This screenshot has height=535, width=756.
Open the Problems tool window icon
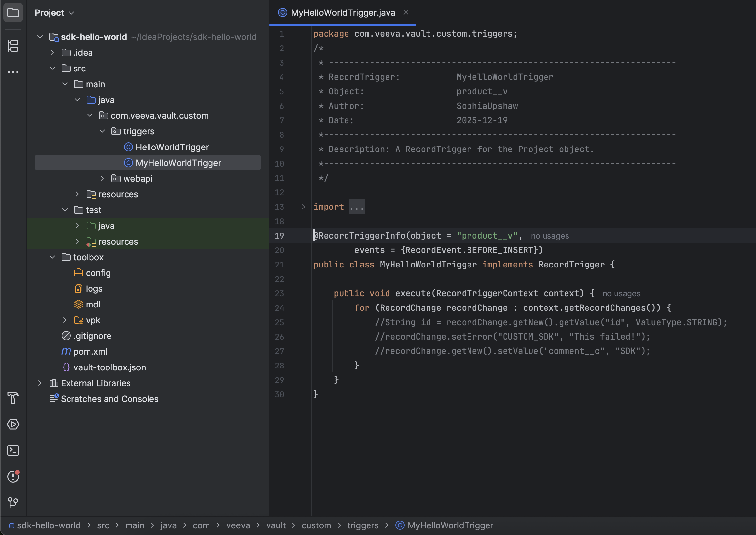click(13, 476)
